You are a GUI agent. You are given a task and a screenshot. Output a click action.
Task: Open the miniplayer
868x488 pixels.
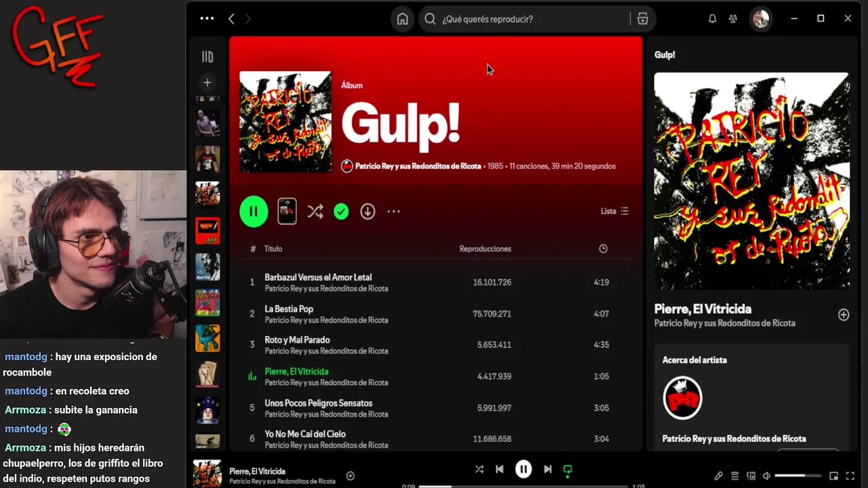833,476
